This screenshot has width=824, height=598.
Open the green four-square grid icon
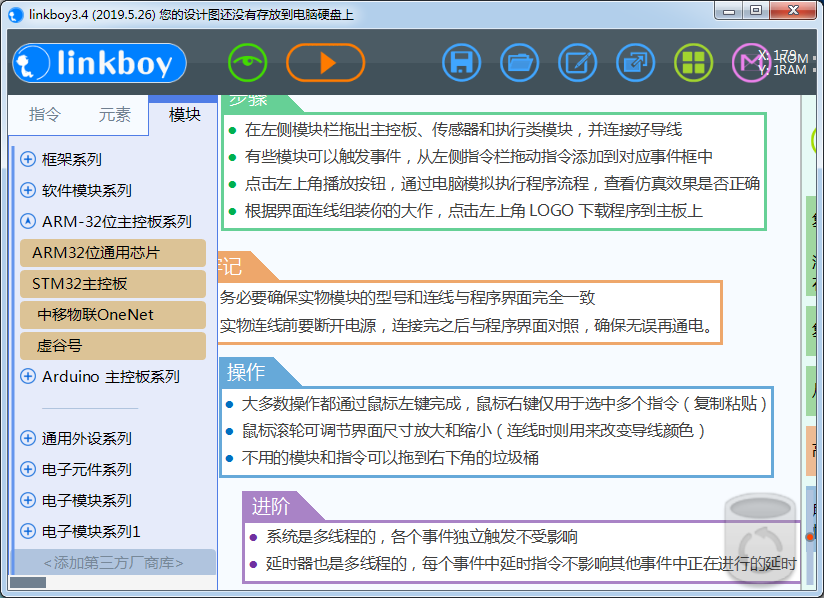pyautogui.click(x=693, y=63)
